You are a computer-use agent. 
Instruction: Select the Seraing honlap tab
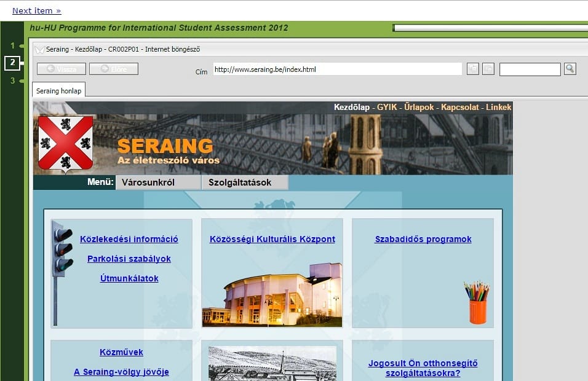(59, 90)
